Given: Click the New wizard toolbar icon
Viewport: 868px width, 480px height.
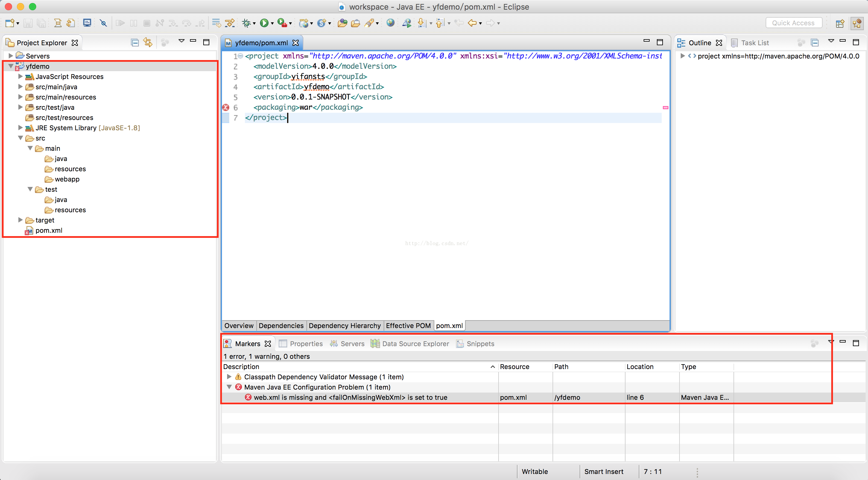Looking at the screenshot, I should tap(9, 23).
